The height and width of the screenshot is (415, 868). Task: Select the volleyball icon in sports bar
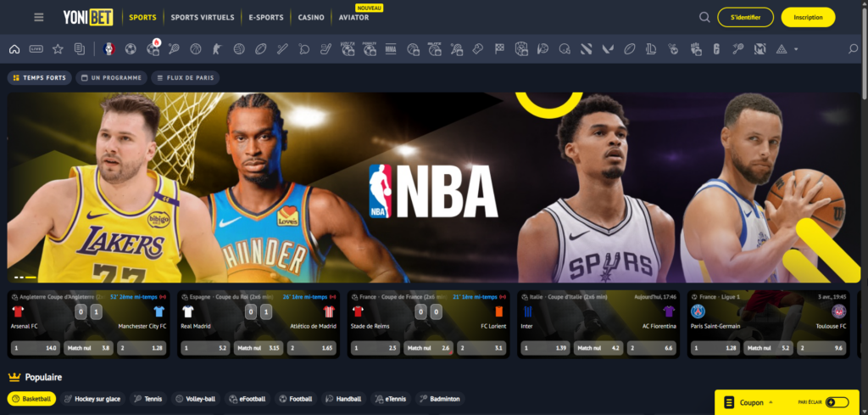[x=239, y=49]
